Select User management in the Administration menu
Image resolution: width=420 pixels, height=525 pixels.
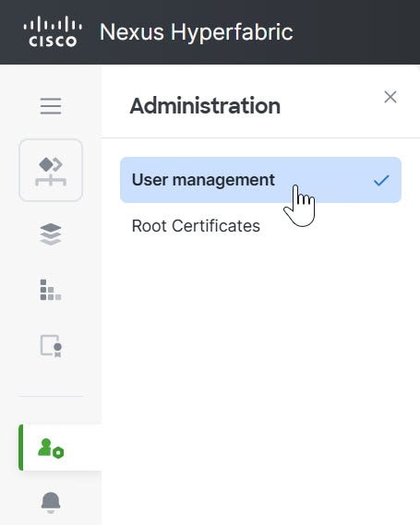tap(203, 180)
